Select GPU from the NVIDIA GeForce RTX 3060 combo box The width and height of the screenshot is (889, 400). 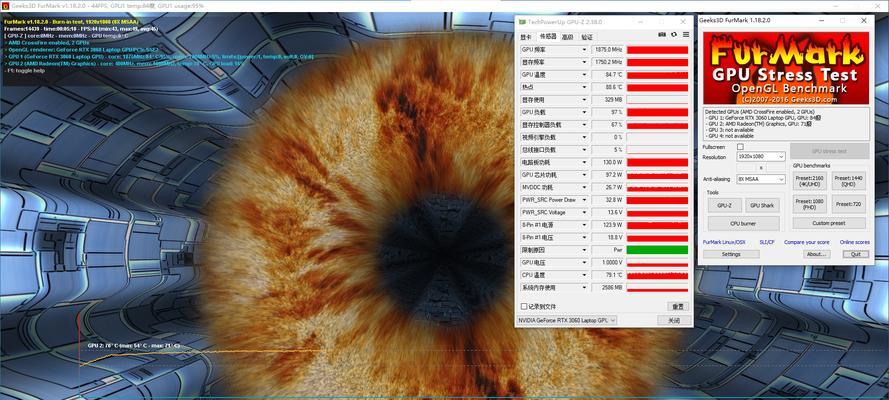point(566,320)
